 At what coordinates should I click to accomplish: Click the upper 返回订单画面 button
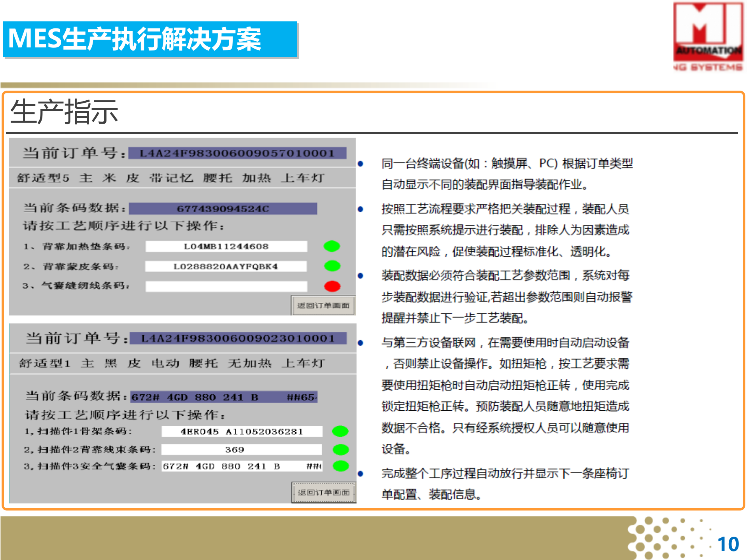click(324, 306)
